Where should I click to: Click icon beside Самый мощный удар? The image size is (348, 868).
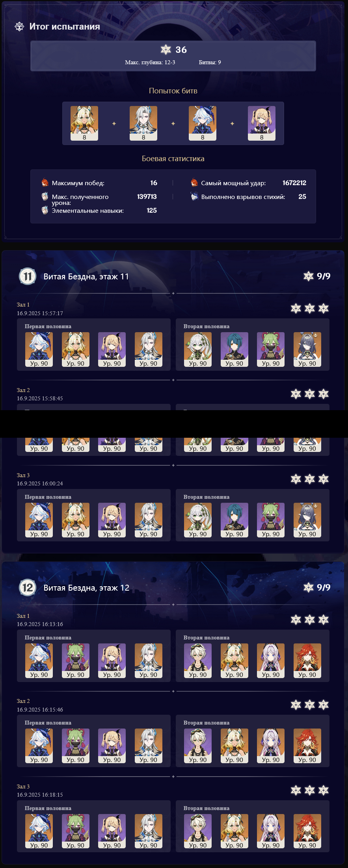coord(194,183)
